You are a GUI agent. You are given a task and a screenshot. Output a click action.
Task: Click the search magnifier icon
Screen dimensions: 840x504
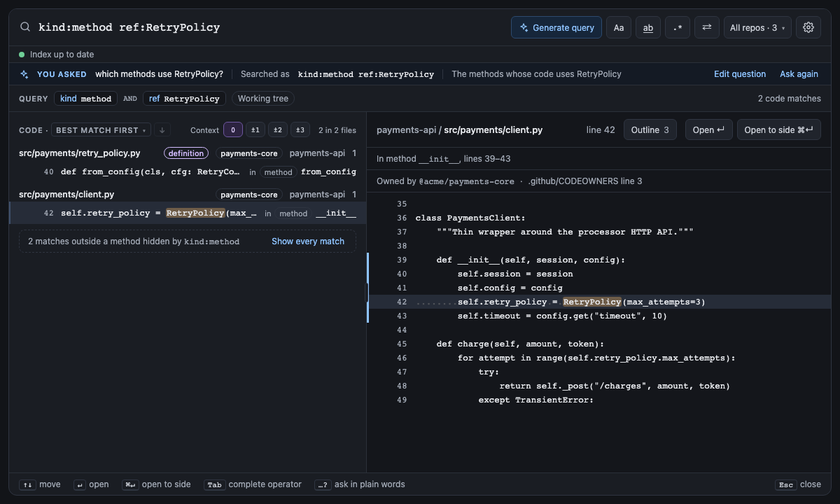click(25, 27)
